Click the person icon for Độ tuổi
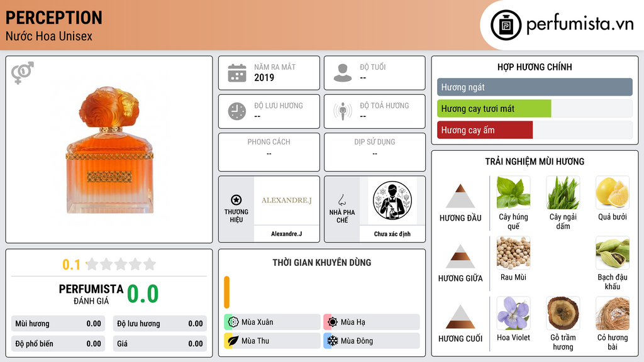This screenshot has width=644, height=362. pos(343,73)
